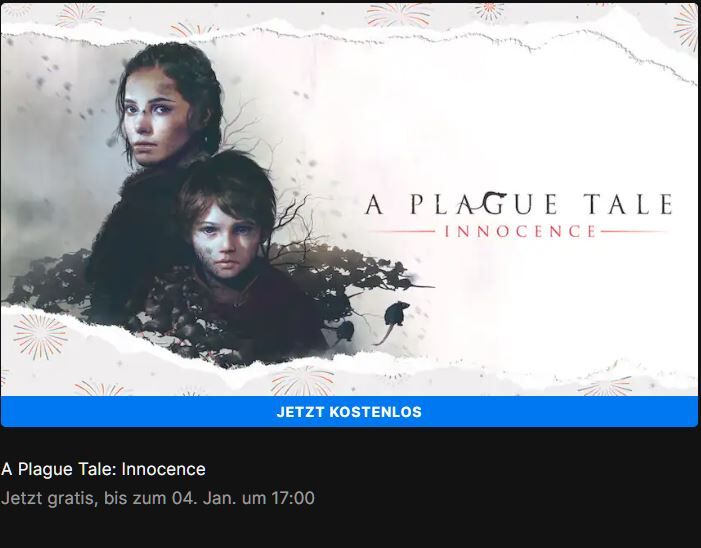The height and width of the screenshot is (548, 701).
Task: Click the firework decoration at the top center
Action: 397,14
